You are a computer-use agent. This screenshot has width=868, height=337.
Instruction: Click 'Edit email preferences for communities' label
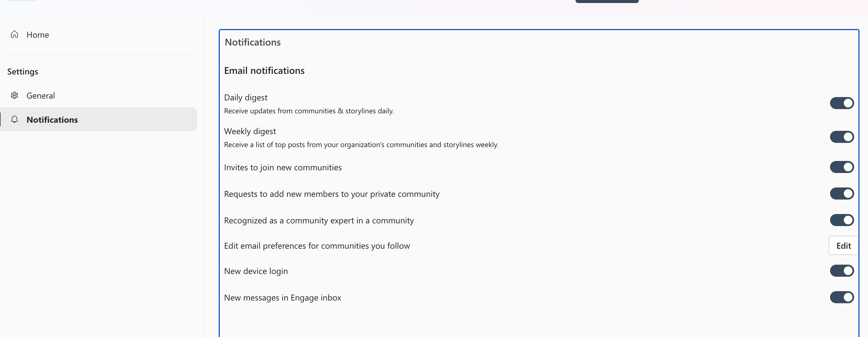point(317,246)
